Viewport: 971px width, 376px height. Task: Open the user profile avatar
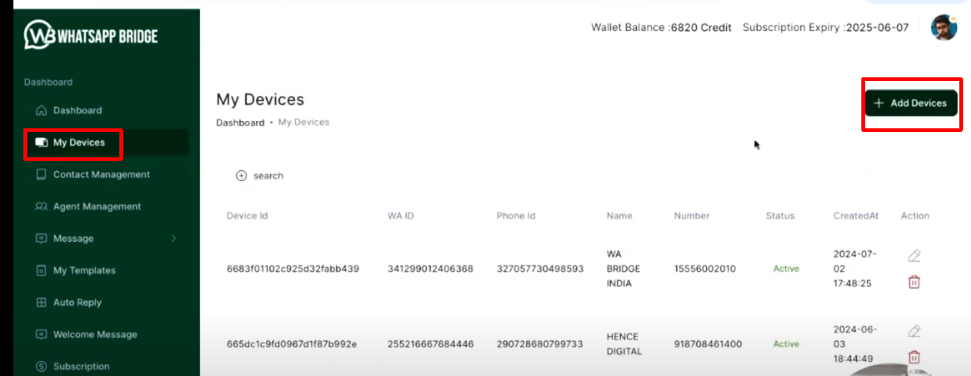[x=944, y=27]
